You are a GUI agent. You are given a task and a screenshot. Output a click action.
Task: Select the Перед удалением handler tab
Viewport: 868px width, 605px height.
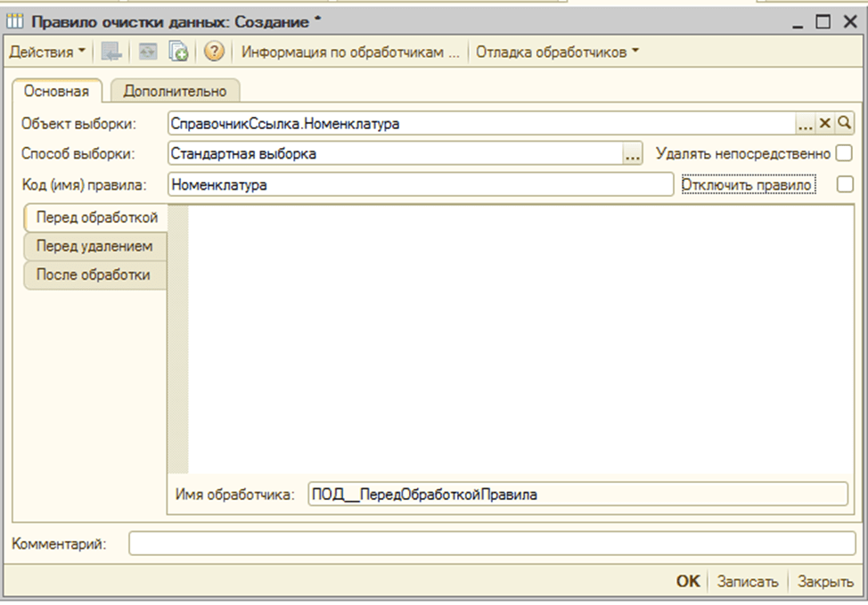click(x=94, y=246)
